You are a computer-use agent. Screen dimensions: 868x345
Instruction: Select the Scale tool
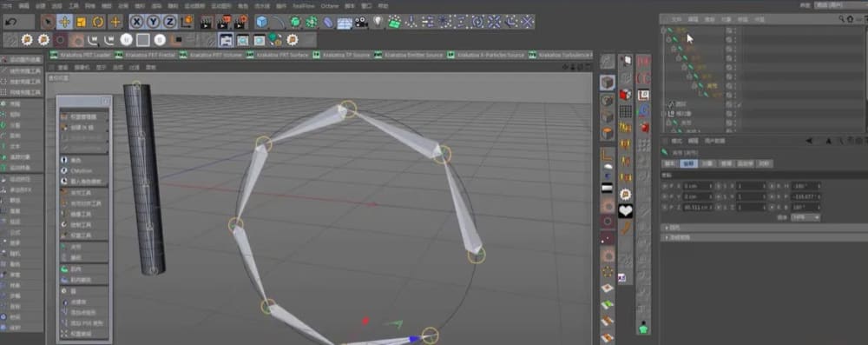click(82, 23)
